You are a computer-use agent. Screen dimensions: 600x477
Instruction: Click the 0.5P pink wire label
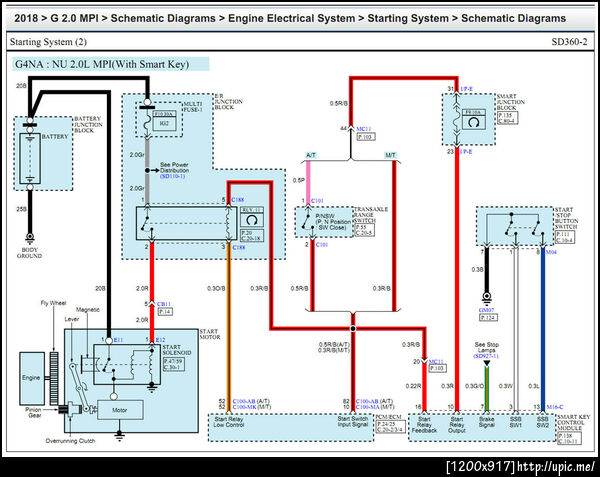click(x=298, y=180)
